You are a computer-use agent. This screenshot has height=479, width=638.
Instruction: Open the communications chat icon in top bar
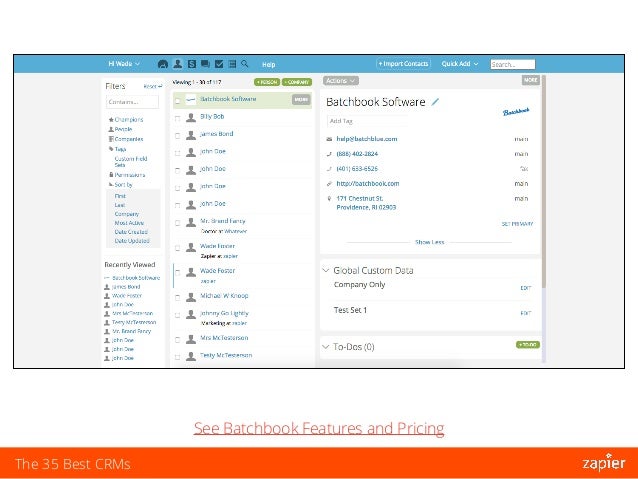pyautogui.click(x=205, y=64)
